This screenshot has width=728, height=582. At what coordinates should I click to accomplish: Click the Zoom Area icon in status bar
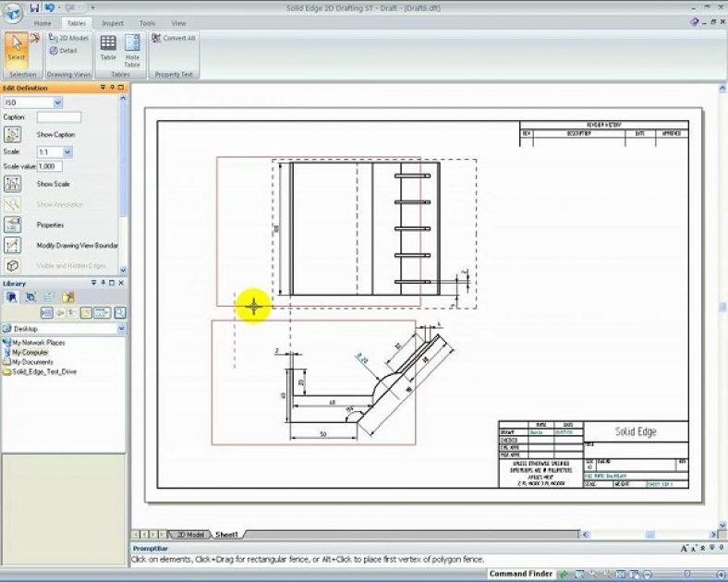coord(578,575)
